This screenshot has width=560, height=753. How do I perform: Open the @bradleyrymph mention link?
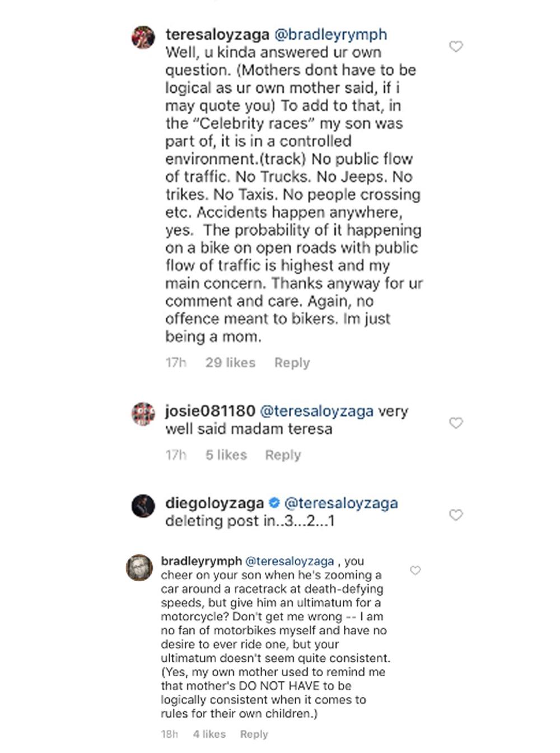tap(330, 35)
